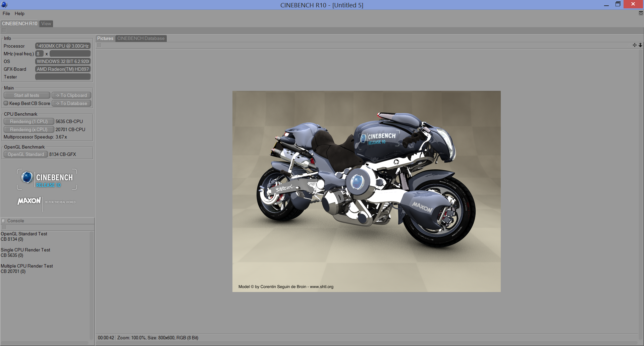Click the grip handle under Pictures tab
Screen dimensions: 644x346
pos(99,45)
